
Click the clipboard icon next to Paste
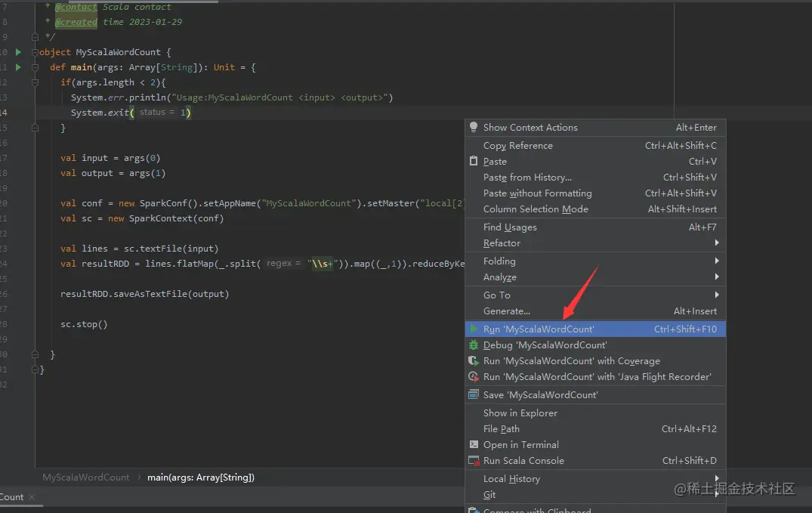pyautogui.click(x=474, y=161)
